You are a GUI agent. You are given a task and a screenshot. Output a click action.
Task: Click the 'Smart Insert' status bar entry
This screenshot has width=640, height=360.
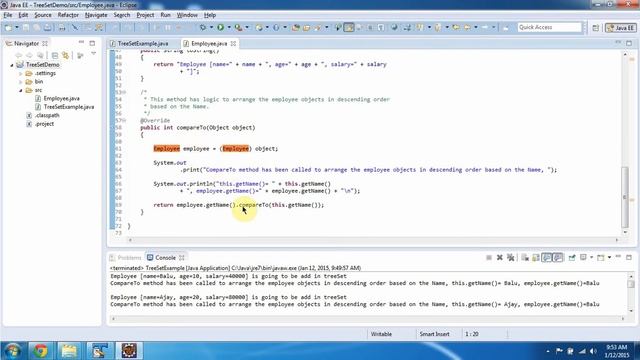[x=434, y=334]
